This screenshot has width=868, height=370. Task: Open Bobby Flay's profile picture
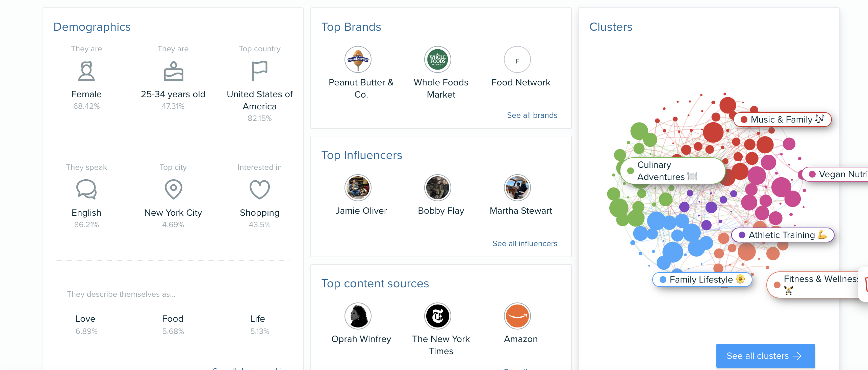[437, 188]
